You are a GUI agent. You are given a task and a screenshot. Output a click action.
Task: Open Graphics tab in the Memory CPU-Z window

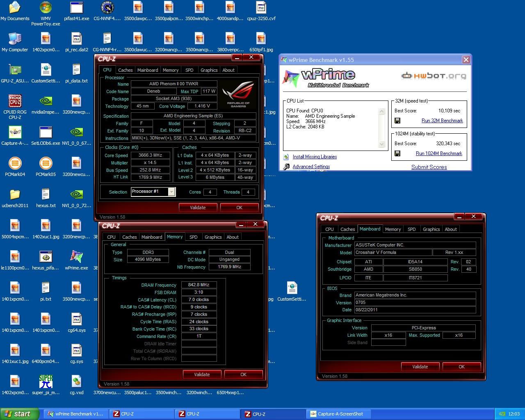pyautogui.click(x=213, y=237)
